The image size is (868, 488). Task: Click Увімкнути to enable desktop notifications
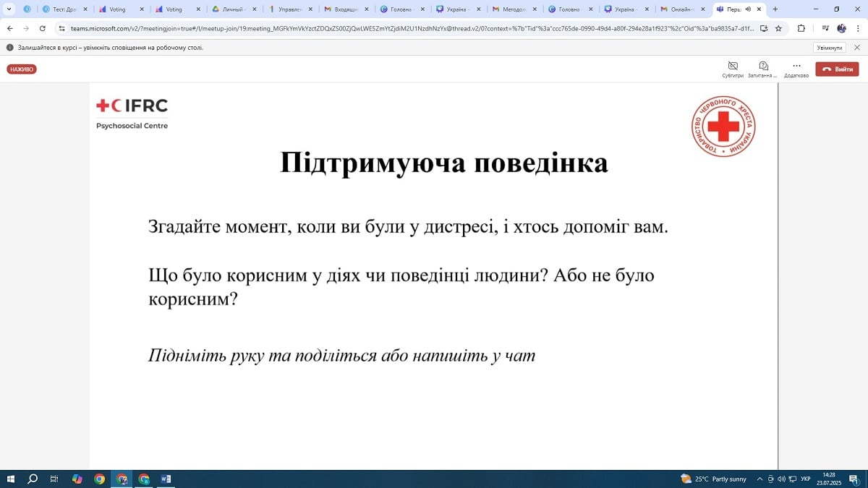click(829, 47)
